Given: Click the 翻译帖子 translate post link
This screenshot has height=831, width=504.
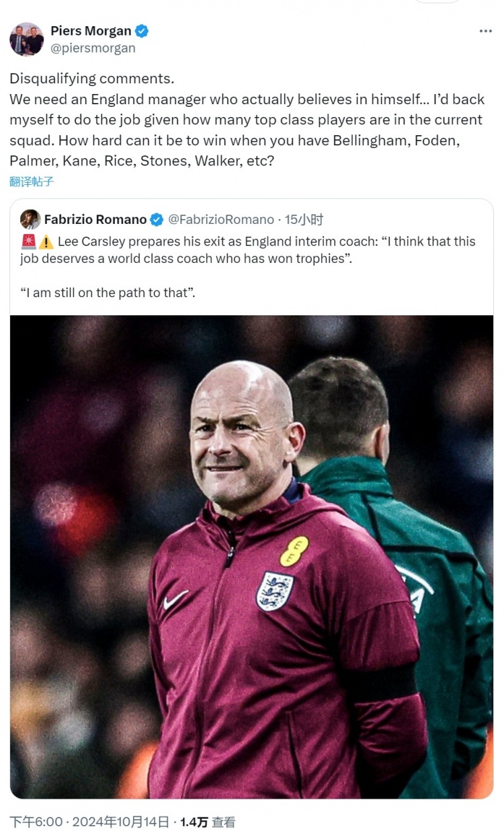Looking at the screenshot, I should tap(32, 182).
